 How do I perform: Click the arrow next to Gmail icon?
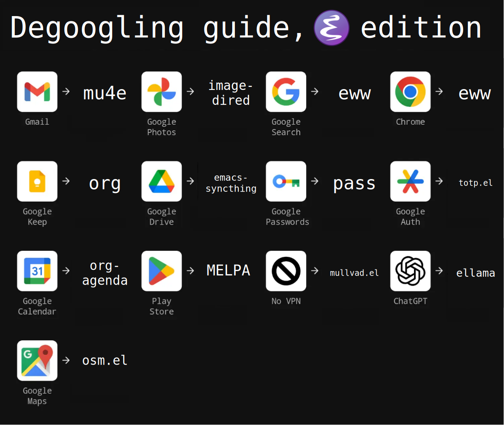coord(66,92)
